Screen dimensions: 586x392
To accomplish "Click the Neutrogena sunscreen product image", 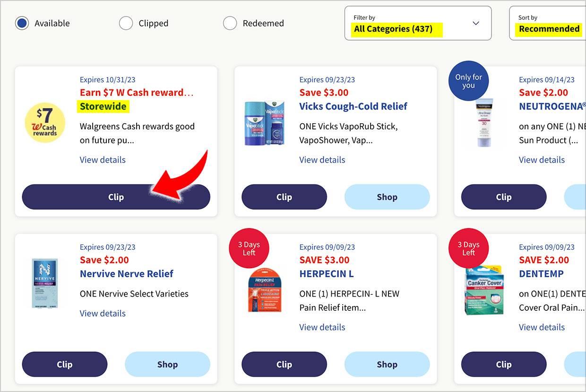I will pyautogui.click(x=484, y=123).
